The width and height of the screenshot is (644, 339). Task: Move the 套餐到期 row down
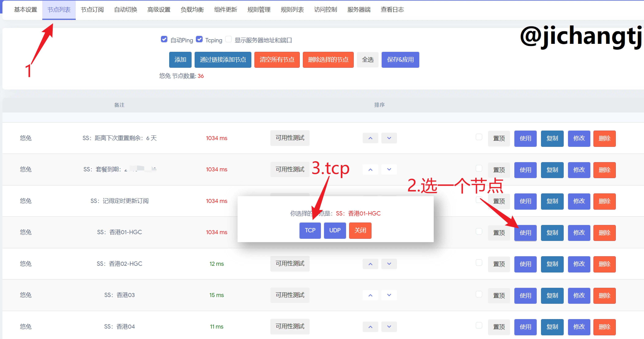[389, 169]
